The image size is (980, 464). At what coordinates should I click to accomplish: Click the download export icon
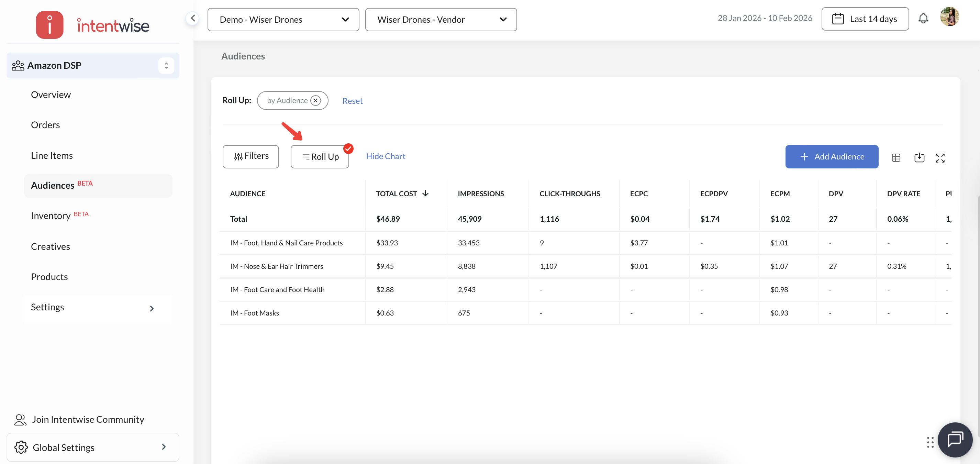point(919,157)
